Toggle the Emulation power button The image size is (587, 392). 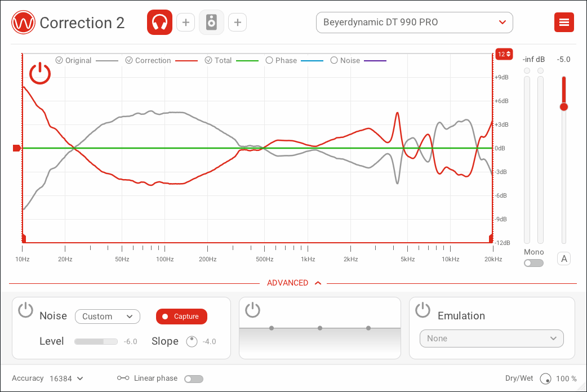(423, 310)
